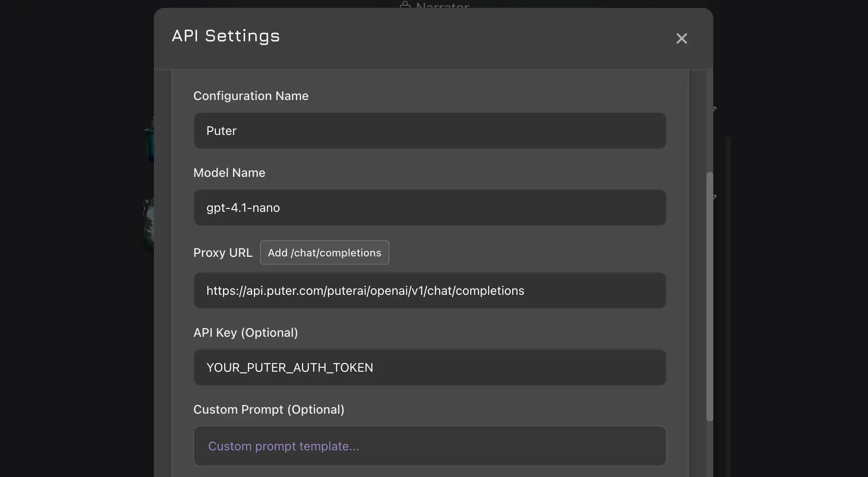The width and height of the screenshot is (868, 477).
Task: Select the Proxy URL input field
Action: tap(430, 290)
